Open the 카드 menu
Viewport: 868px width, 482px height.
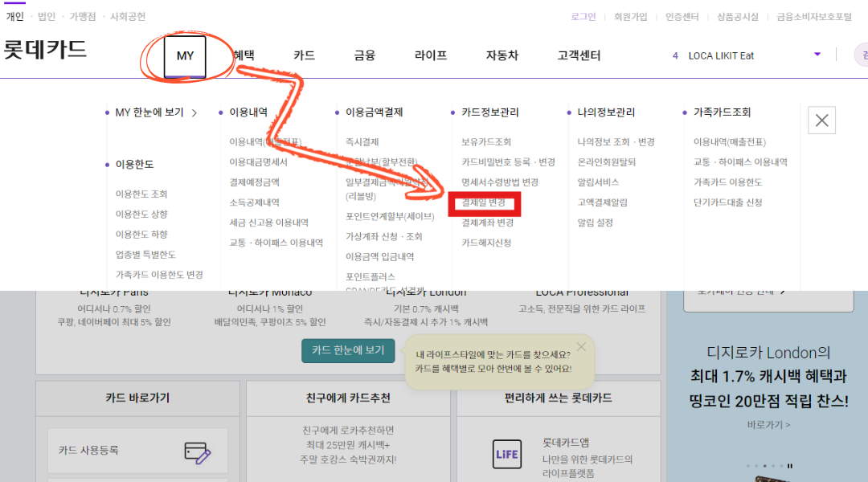click(304, 55)
